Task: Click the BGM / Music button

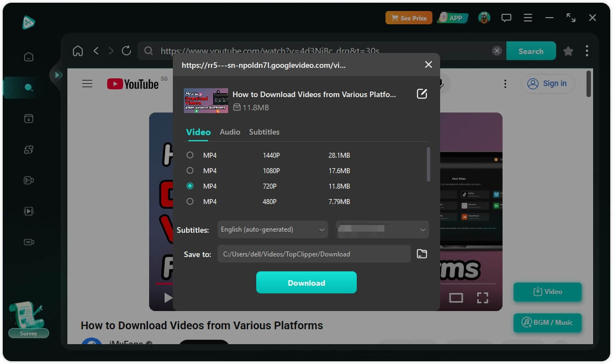Action: tap(547, 323)
